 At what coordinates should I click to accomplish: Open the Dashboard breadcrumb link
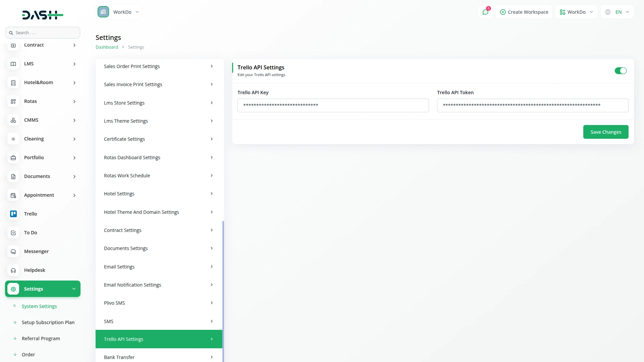(107, 47)
